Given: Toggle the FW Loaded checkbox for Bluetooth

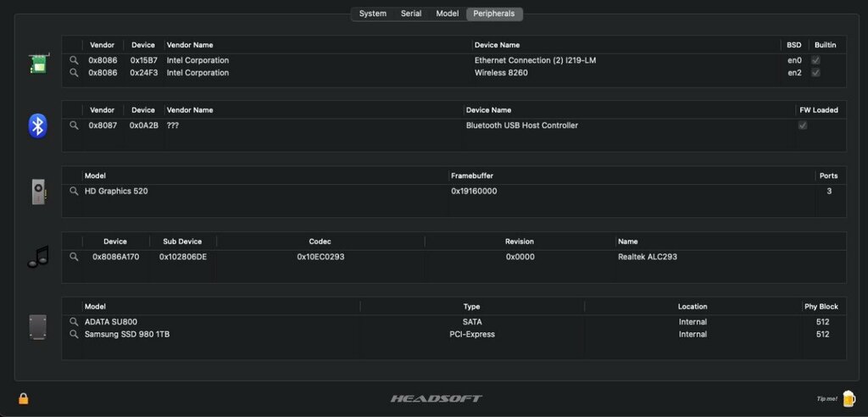Looking at the screenshot, I should pyautogui.click(x=802, y=125).
